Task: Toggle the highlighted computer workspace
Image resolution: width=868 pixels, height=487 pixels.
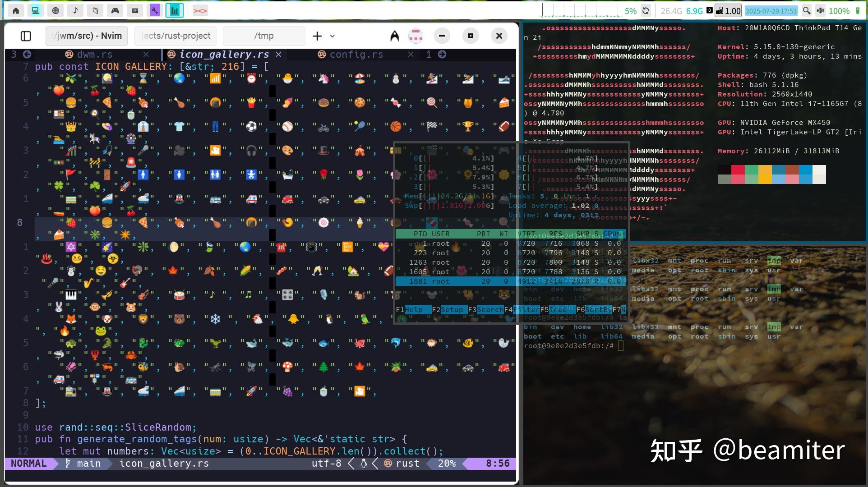Action: (34, 10)
